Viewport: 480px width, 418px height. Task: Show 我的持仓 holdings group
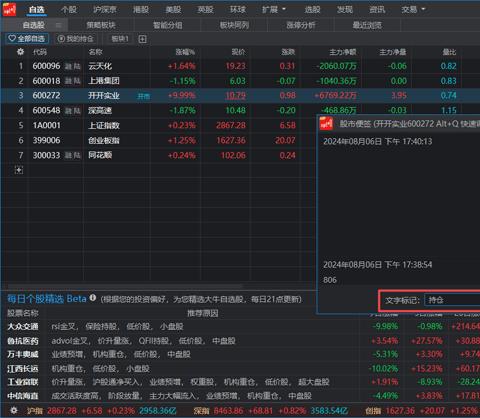pyautogui.click(x=75, y=39)
